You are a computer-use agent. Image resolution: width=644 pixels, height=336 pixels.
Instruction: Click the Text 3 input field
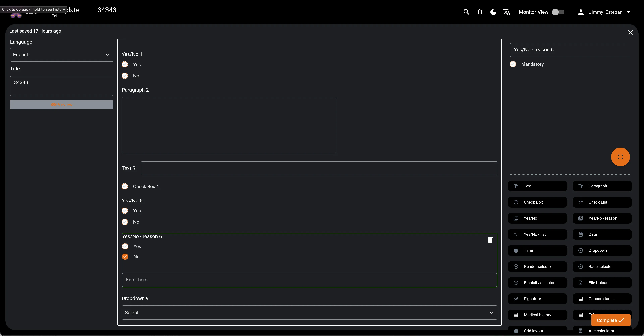[x=319, y=168]
